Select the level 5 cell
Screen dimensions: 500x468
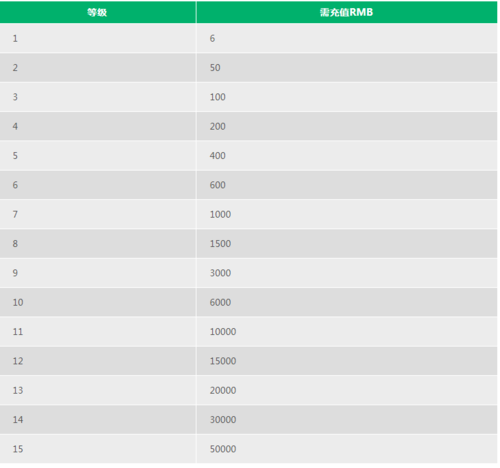97,156
